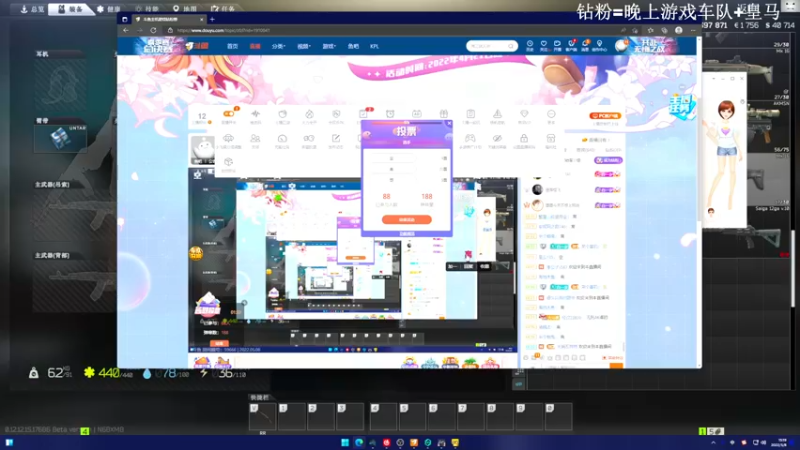Click the browser address bar URL
This screenshot has height=450, width=800.
click(x=223, y=30)
